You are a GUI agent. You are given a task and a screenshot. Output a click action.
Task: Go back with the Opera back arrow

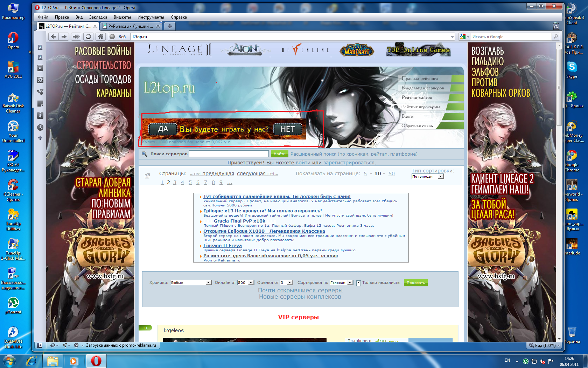click(53, 36)
